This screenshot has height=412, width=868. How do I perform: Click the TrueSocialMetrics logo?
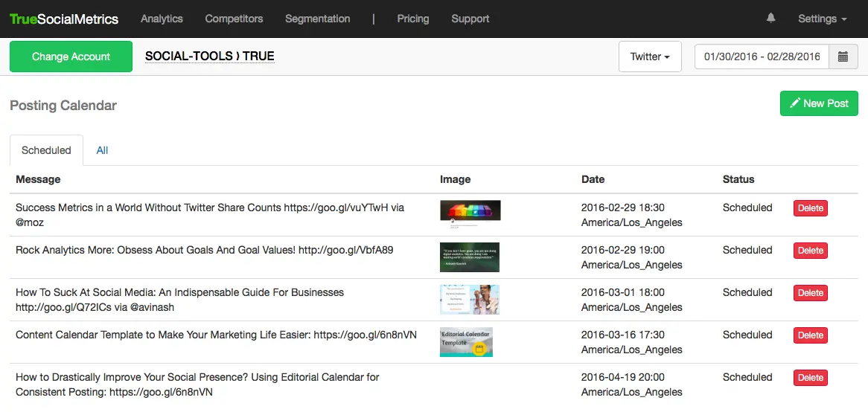coord(64,19)
